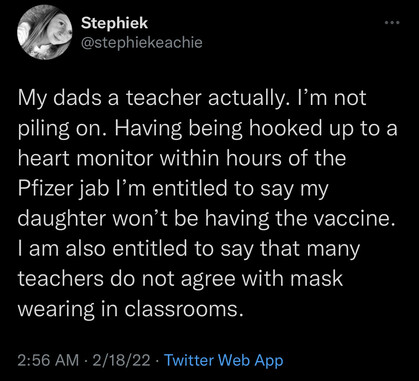Click Stephiek's profile avatar picture
The image size is (419, 381).
point(45,32)
